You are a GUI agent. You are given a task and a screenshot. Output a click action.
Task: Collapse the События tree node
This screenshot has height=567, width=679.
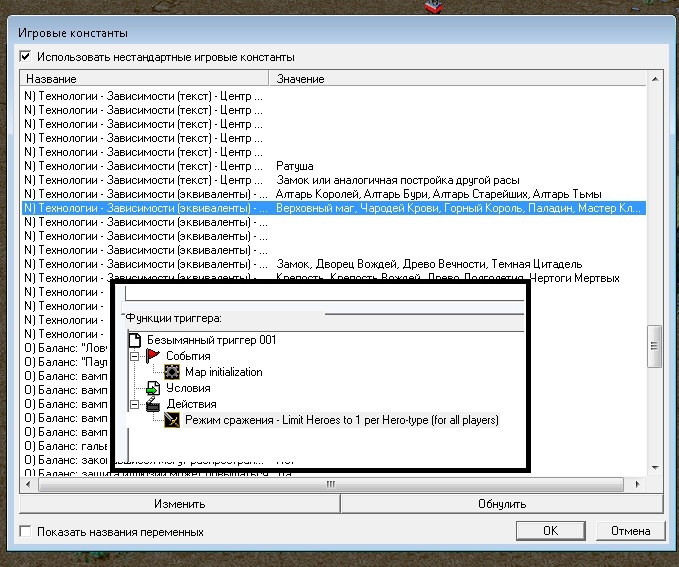(135, 356)
